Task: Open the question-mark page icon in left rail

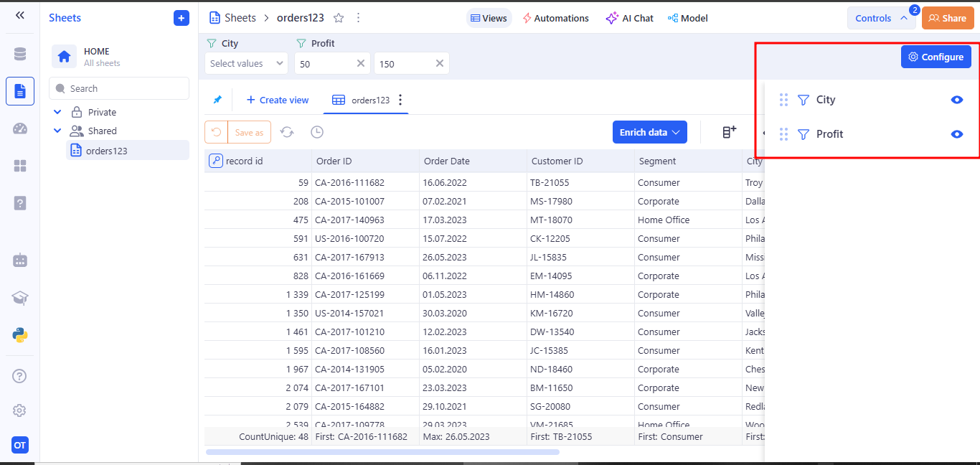Action: point(19,203)
